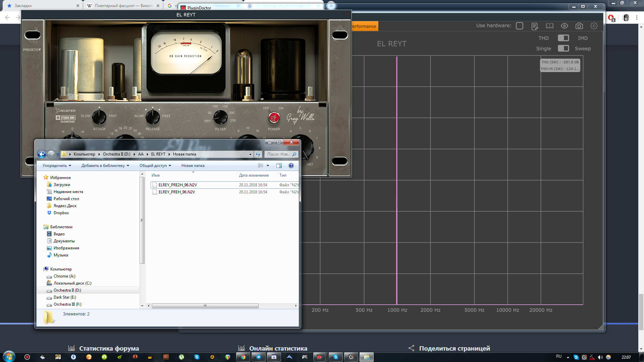Expand the Упорядочить dropdown menu
644x362 pixels.
pyautogui.click(x=57, y=166)
